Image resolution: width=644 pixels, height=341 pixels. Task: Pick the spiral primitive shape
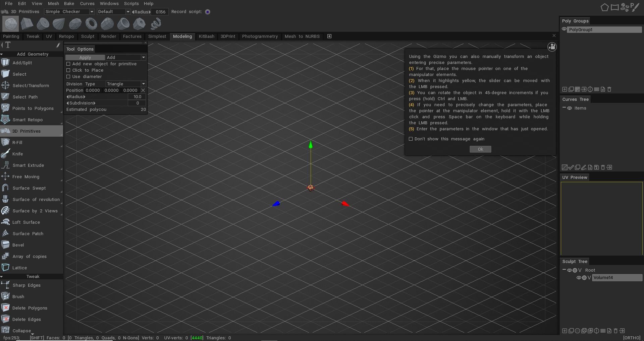(x=156, y=24)
